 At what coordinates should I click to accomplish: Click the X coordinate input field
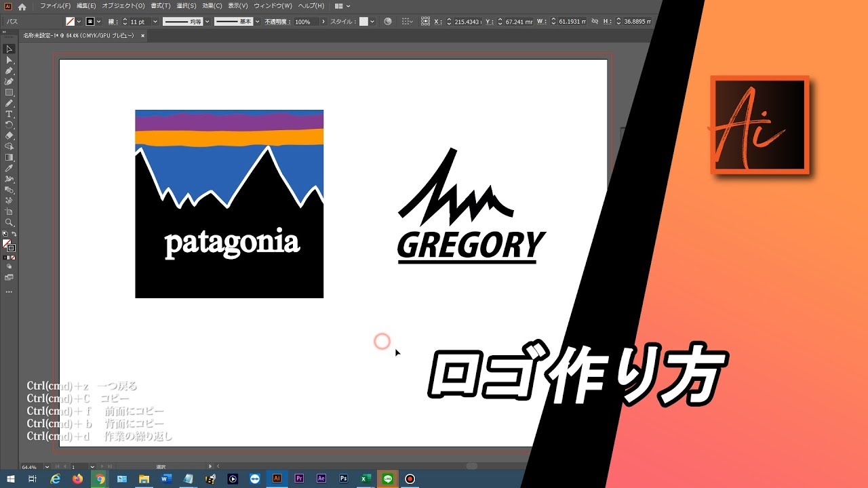coord(467,22)
